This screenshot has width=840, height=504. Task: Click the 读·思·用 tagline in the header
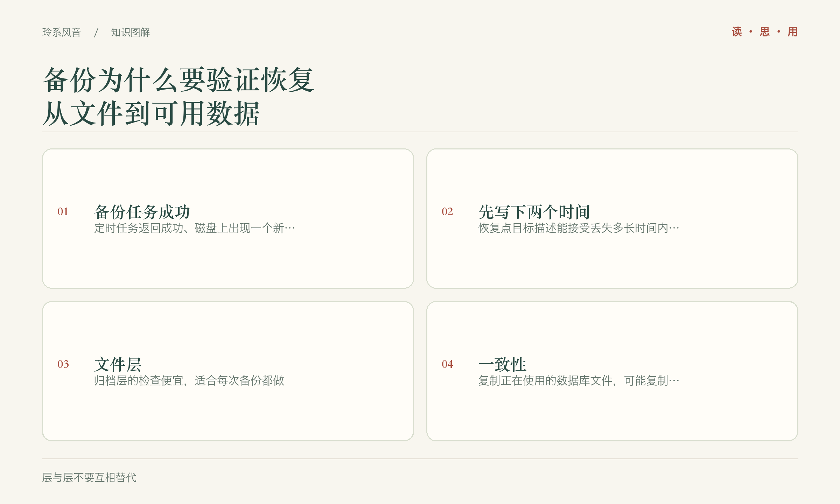point(765,32)
